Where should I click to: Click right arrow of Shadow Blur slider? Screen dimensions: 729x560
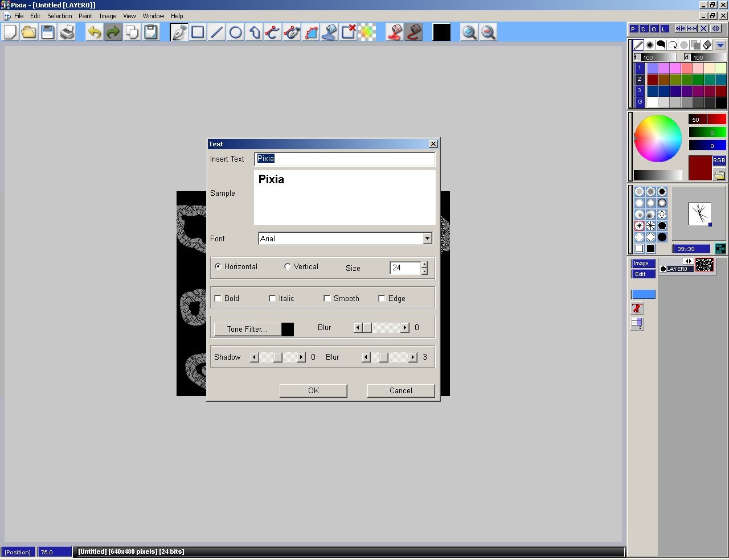click(413, 357)
